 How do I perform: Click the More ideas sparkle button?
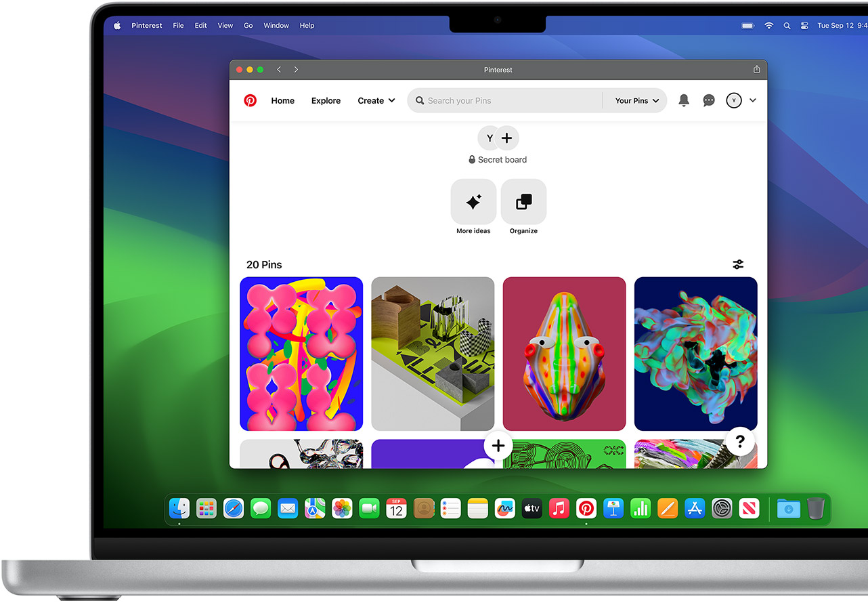click(473, 202)
